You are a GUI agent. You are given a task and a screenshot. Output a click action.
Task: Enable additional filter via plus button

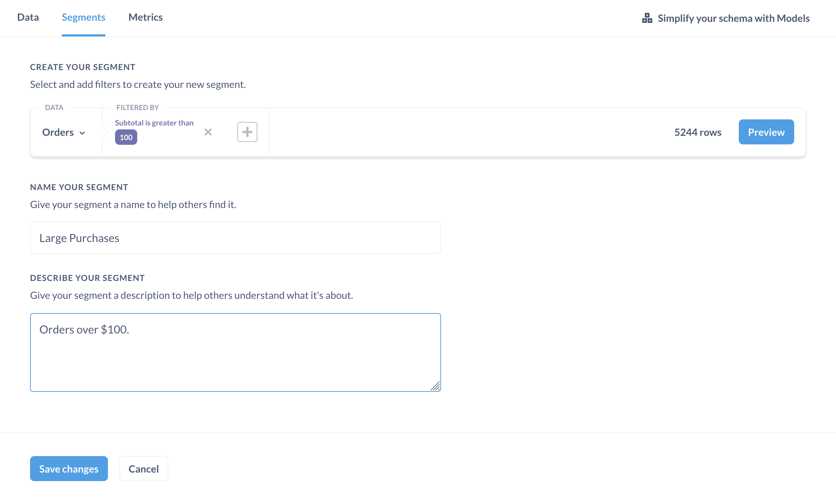coord(247,132)
